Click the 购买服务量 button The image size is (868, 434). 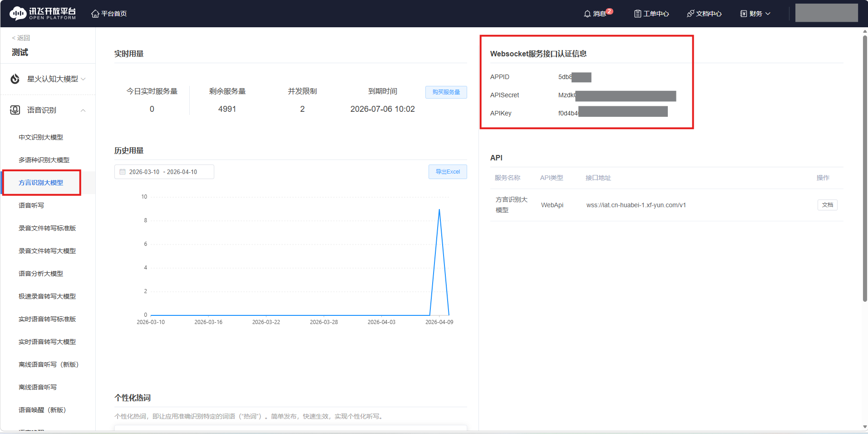(446, 92)
